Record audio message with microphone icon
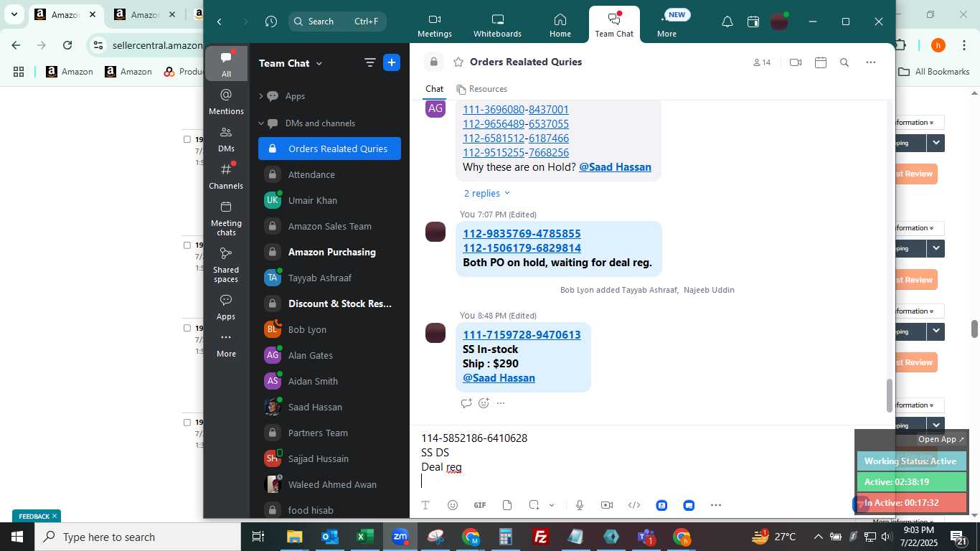The image size is (980, 551). coord(580,505)
